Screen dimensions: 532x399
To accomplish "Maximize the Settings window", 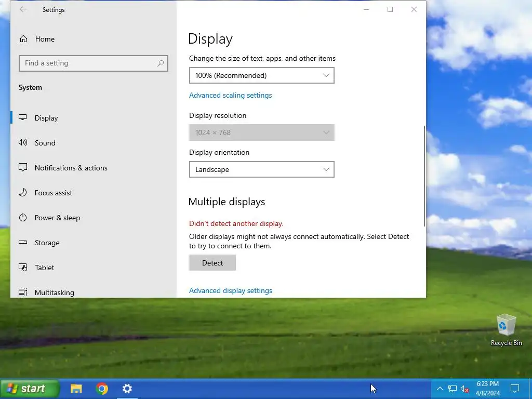I will (390, 9).
